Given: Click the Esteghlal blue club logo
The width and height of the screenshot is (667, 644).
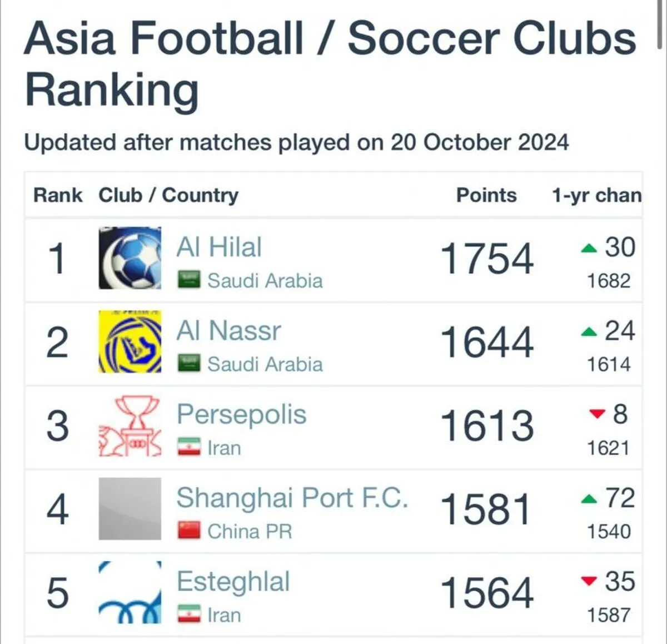Looking at the screenshot, I should click(x=130, y=592).
